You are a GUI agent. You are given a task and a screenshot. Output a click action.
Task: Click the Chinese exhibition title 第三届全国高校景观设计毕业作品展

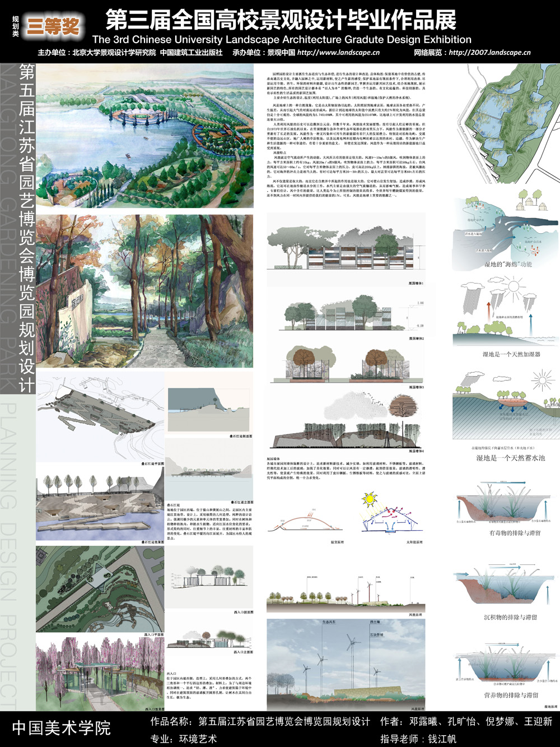pyautogui.click(x=281, y=21)
